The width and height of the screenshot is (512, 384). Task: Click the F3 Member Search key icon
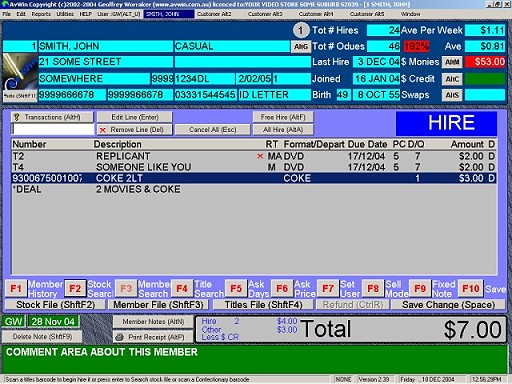point(126,289)
